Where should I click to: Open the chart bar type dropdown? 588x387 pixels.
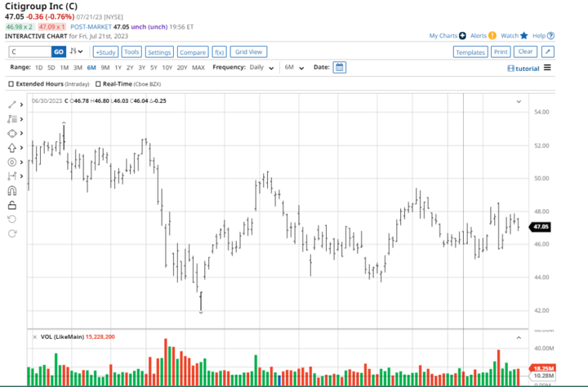(76, 51)
